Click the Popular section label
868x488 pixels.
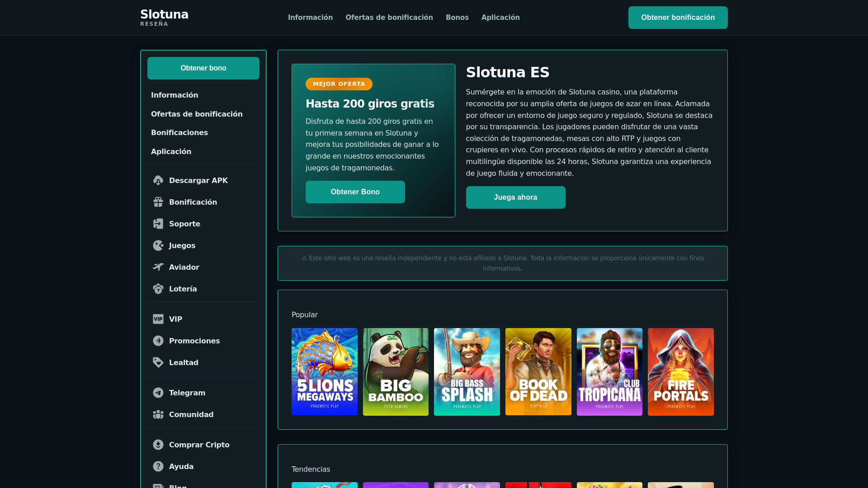coord(305,315)
